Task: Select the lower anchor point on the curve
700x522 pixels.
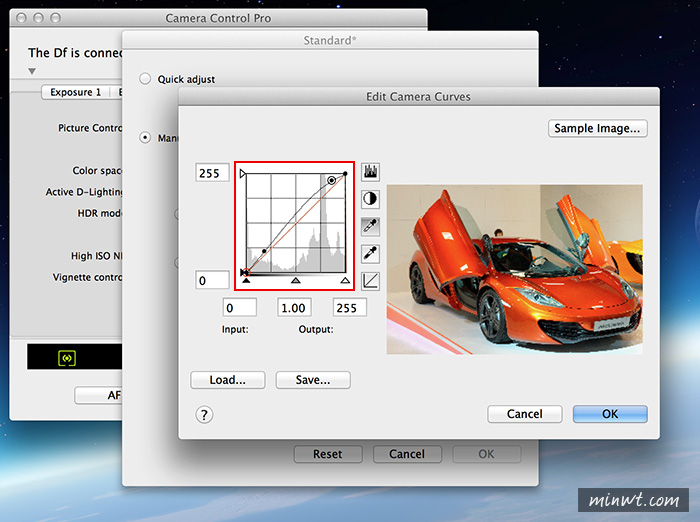Action: tap(264, 251)
